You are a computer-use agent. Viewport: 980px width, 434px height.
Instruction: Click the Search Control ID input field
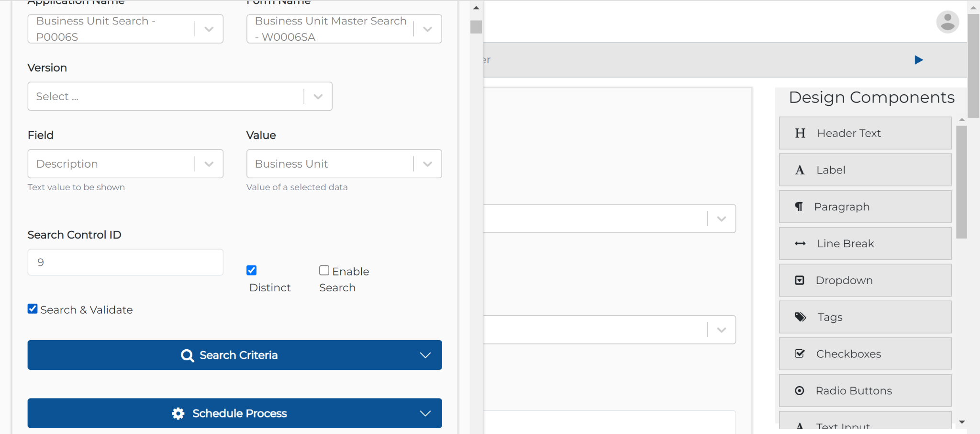pyautogui.click(x=125, y=262)
